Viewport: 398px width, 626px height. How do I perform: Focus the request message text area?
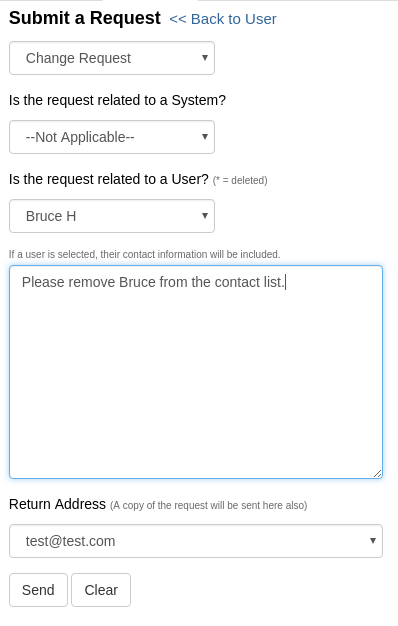pos(196,372)
